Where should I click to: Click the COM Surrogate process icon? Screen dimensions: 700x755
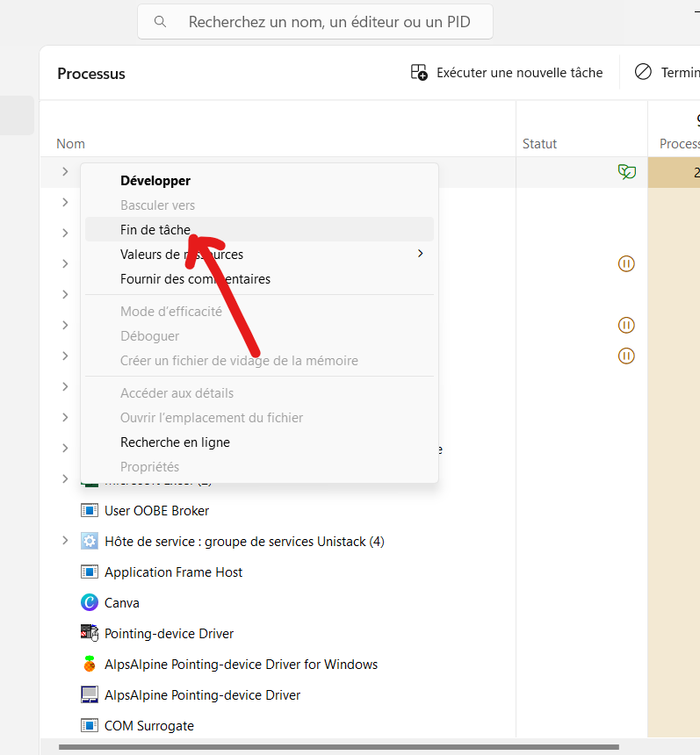tap(90, 725)
